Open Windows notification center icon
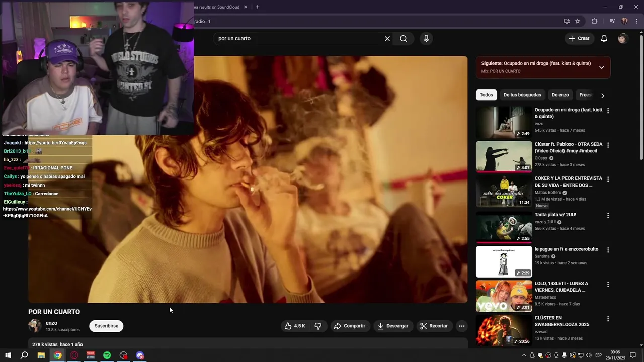Screen dimensions: 644x362 pyautogui.click(x=633, y=355)
